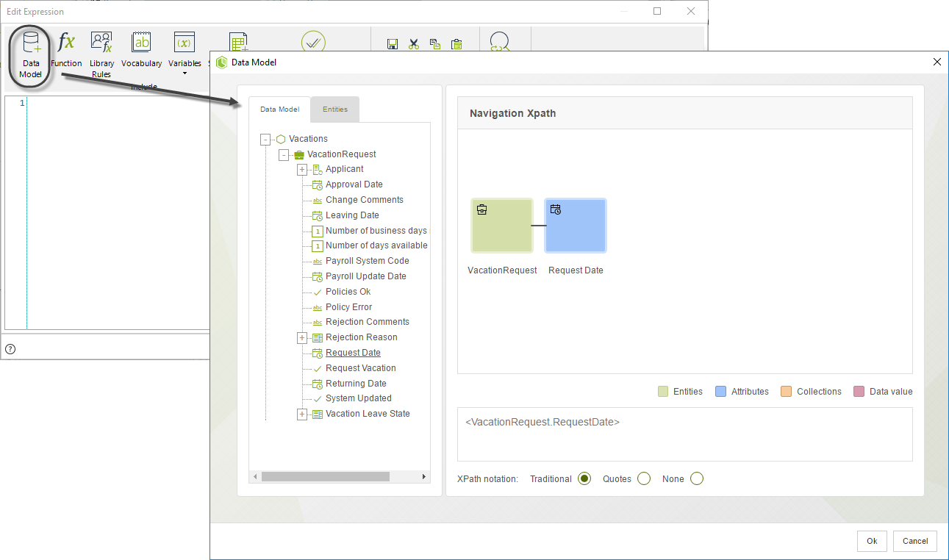949x560 pixels.
Task: Select the underlined Request Date attribute
Action: click(x=353, y=353)
